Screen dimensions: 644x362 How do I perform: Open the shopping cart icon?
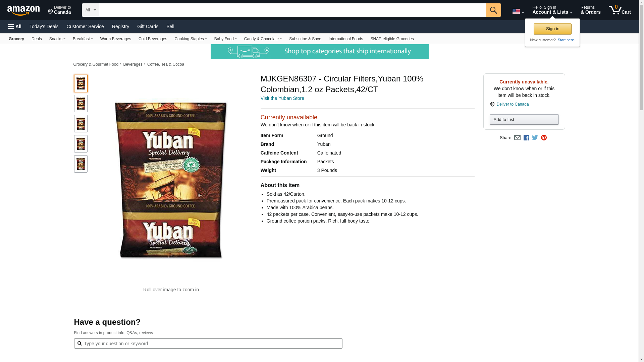point(620,10)
